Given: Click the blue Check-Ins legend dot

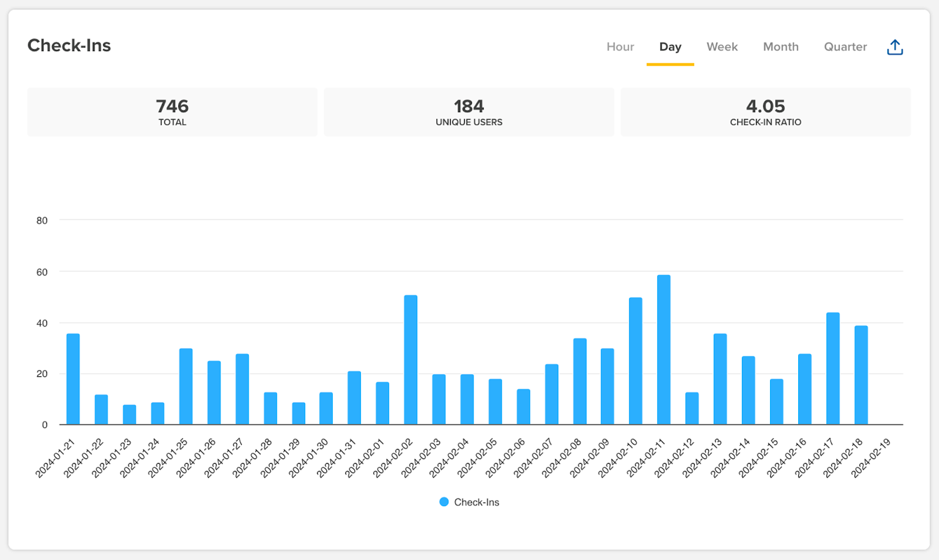Looking at the screenshot, I should [x=444, y=502].
